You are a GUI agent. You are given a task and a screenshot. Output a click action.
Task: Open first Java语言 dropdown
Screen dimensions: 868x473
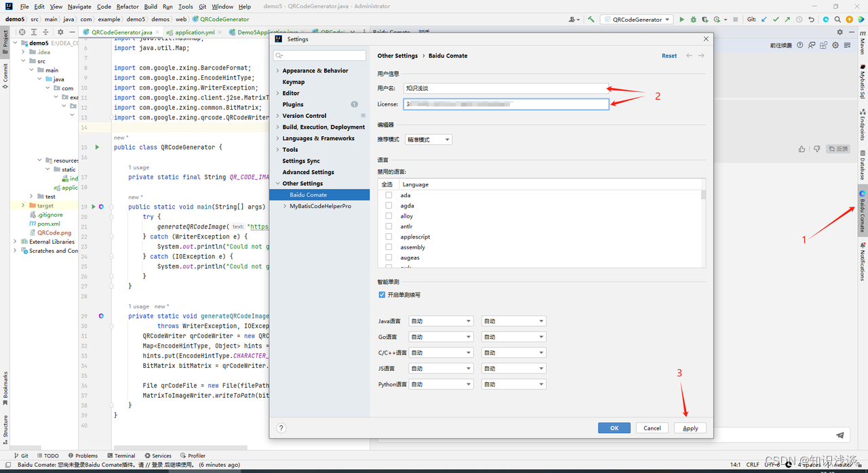tap(441, 321)
